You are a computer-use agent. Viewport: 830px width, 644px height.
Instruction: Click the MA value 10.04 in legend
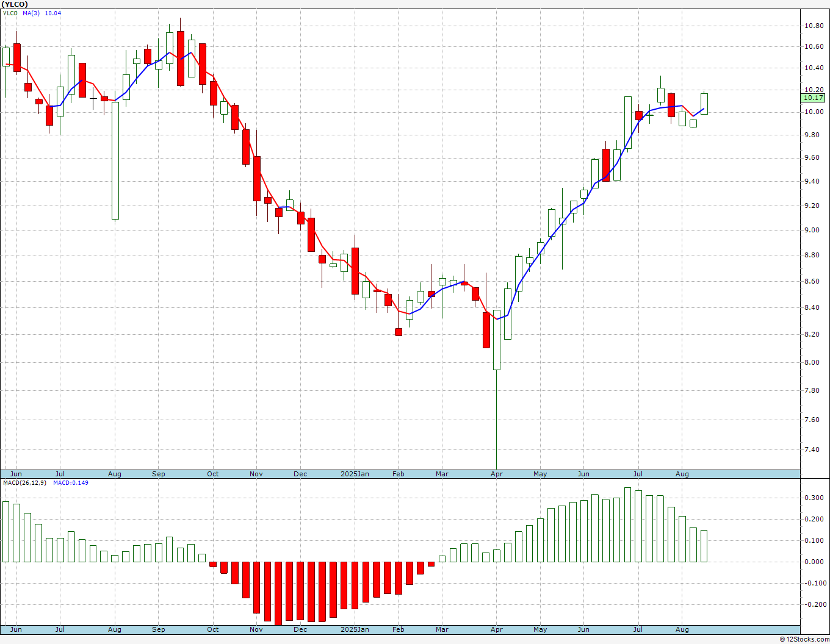point(53,13)
